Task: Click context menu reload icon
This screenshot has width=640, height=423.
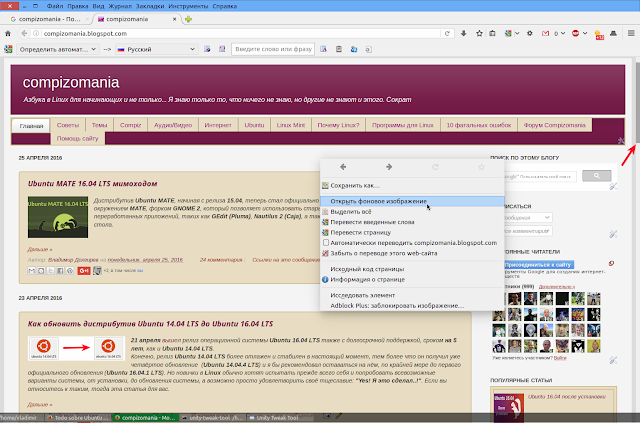Action: [435, 167]
